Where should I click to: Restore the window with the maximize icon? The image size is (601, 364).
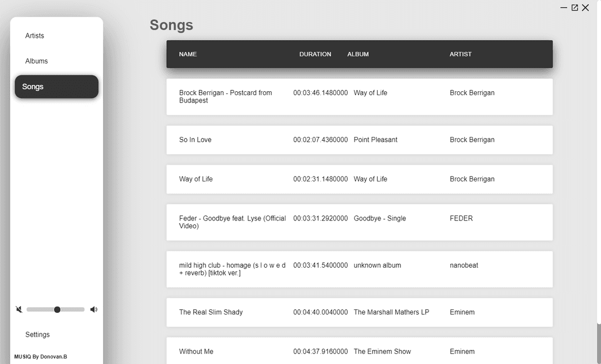(x=574, y=8)
